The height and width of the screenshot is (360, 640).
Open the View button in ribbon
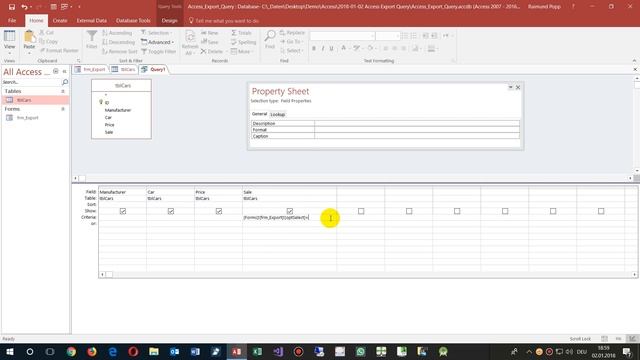pos(9,42)
